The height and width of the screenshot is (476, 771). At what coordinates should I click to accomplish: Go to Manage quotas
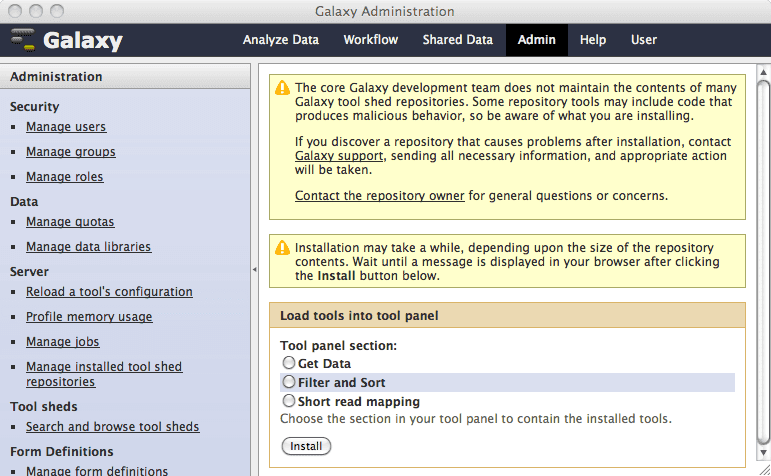70,222
